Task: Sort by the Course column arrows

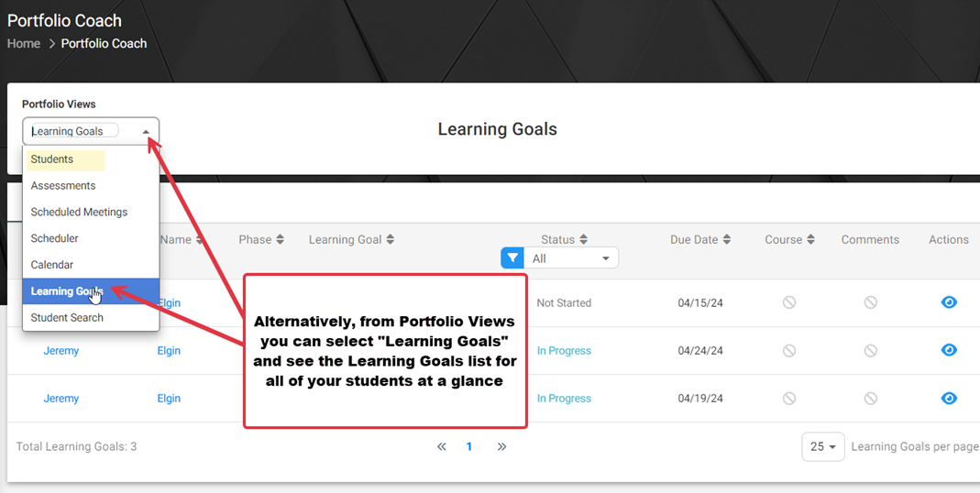Action: pos(810,239)
